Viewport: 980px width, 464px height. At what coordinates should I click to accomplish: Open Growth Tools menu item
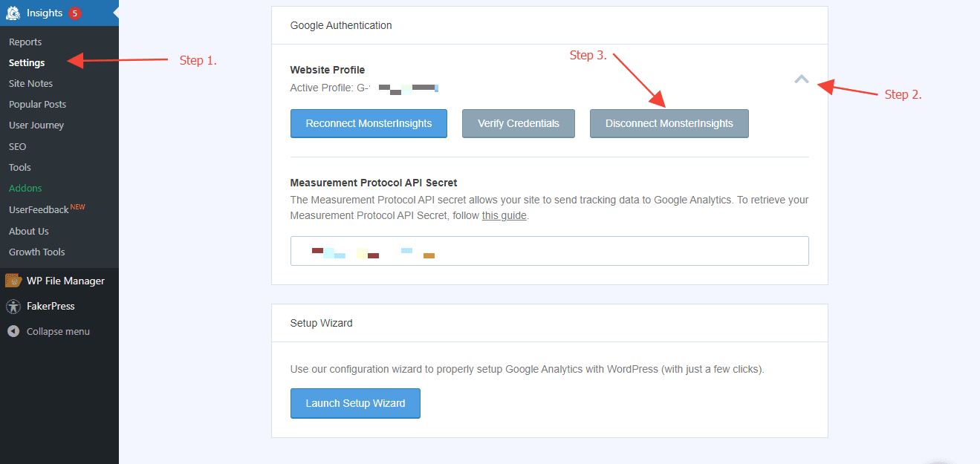tap(36, 252)
